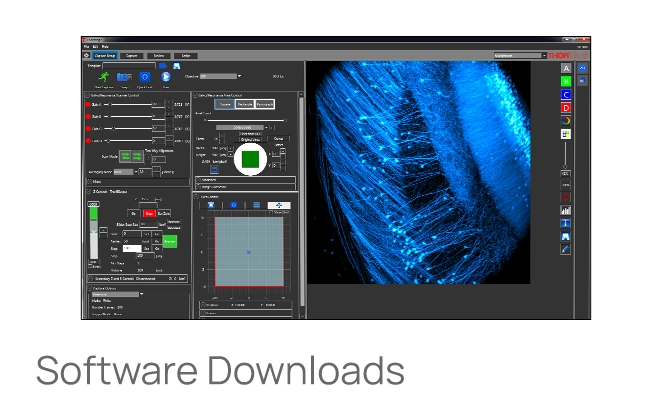672x420 pixels.
Task: Click the blue floppy-disk save icon near template field
Action: [176, 66]
